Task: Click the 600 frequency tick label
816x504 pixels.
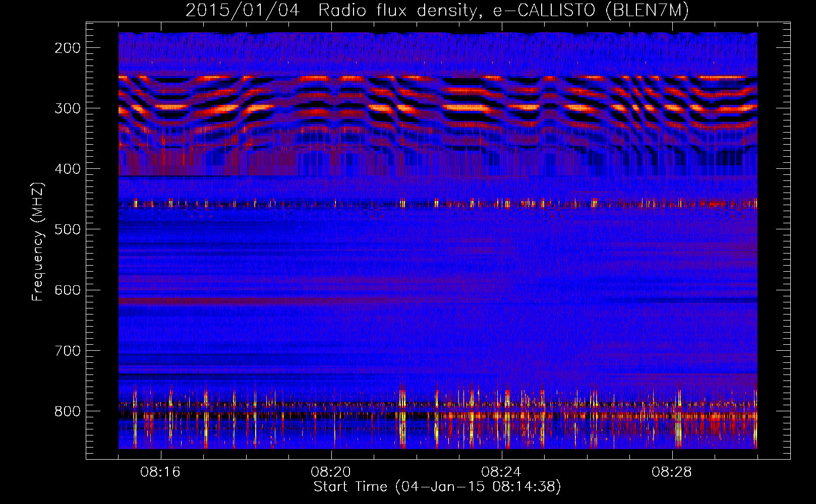Action: (68, 290)
